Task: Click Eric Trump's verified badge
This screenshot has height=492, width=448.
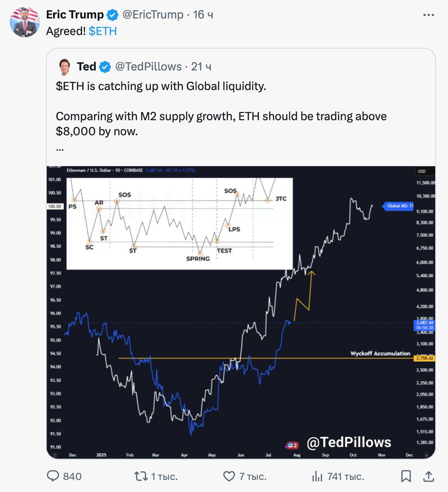Action: pyautogui.click(x=112, y=15)
